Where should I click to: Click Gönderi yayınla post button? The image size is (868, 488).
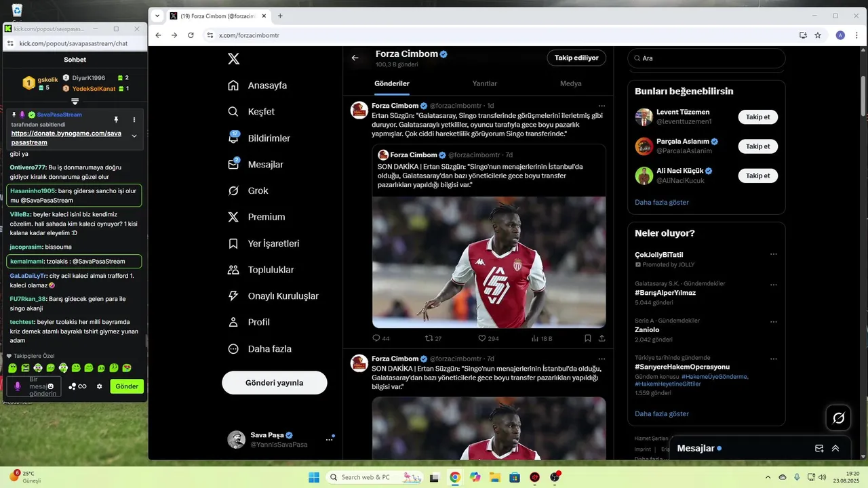[x=275, y=383]
